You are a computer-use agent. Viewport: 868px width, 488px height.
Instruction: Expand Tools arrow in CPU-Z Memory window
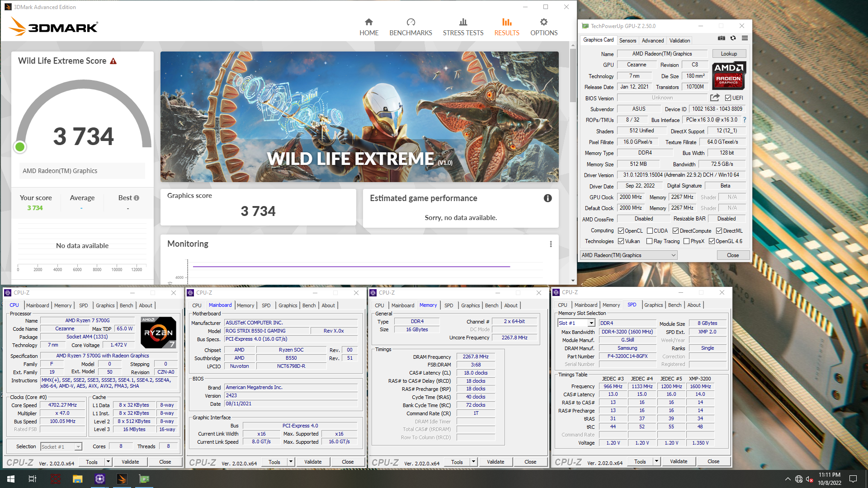point(473,462)
